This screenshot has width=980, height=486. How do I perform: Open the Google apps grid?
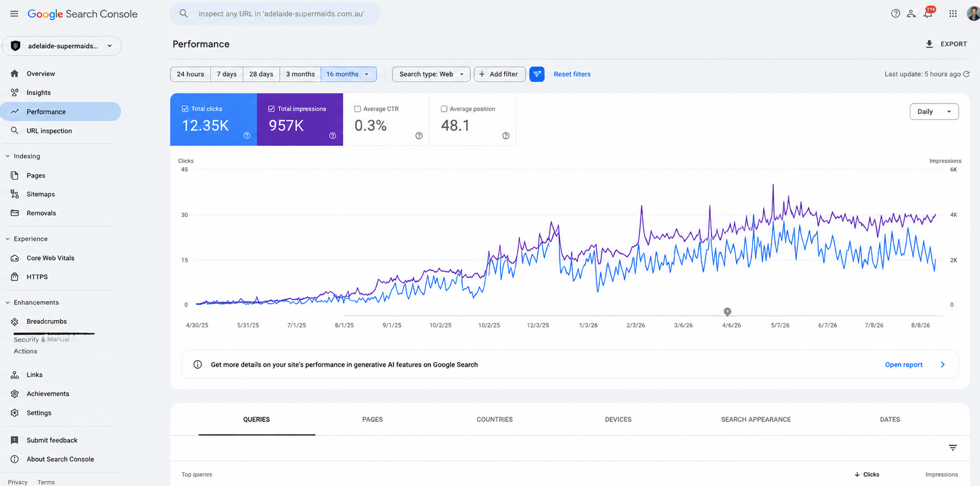coord(953,14)
